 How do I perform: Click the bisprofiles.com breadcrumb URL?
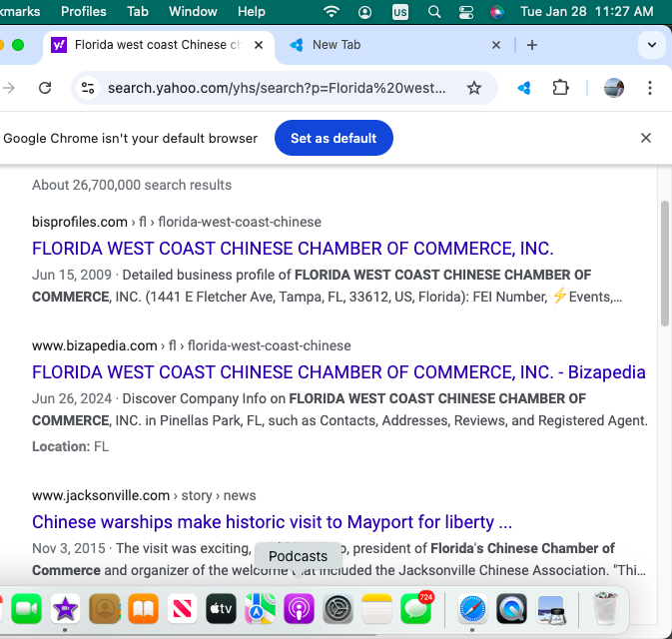point(177,222)
